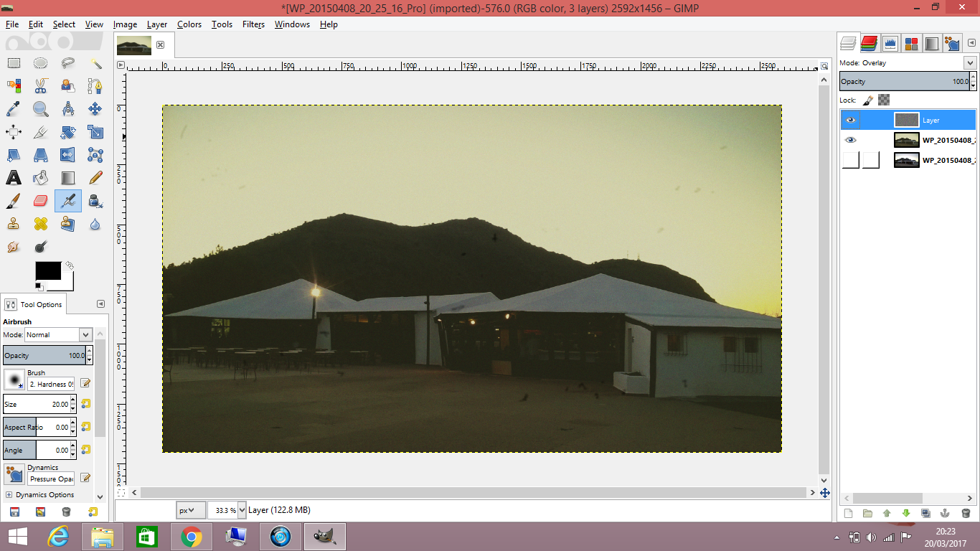Viewport: 980px width, 551px height.
Task: Select the Crop tool
Action: tap(41, 132)
